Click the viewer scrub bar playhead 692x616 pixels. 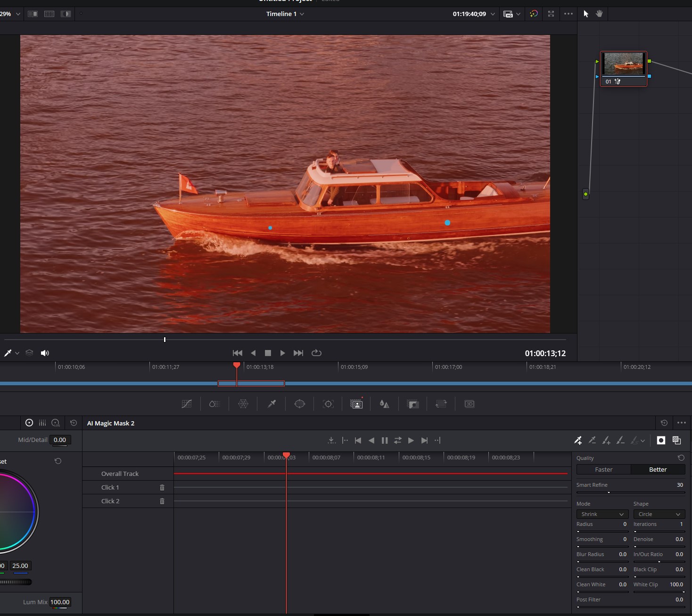[x=165, y=340]
